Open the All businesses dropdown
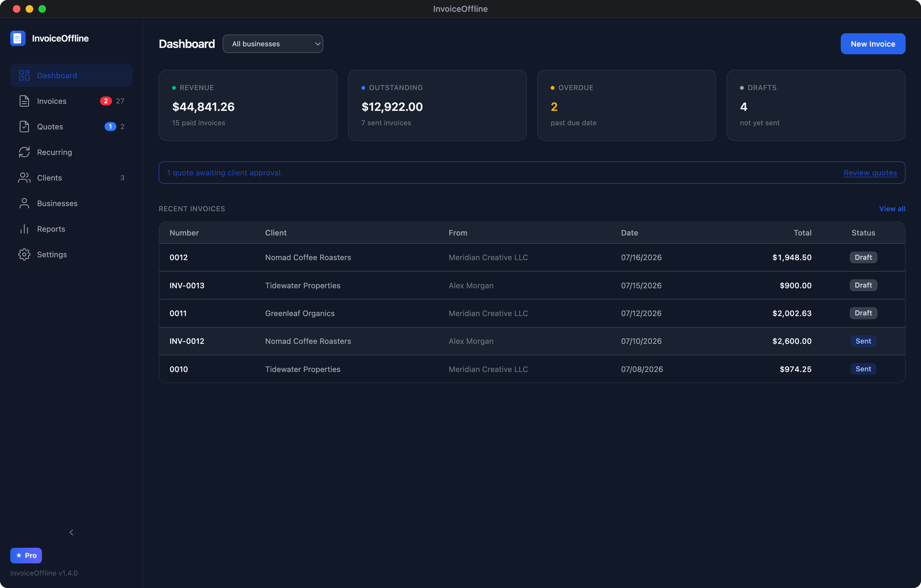This screenshot has height=588, width=921. (x=273, y=44)
